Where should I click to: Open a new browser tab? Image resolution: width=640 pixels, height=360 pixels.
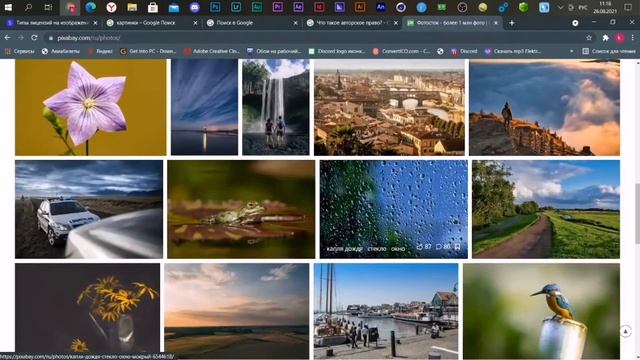pos(511,23)
